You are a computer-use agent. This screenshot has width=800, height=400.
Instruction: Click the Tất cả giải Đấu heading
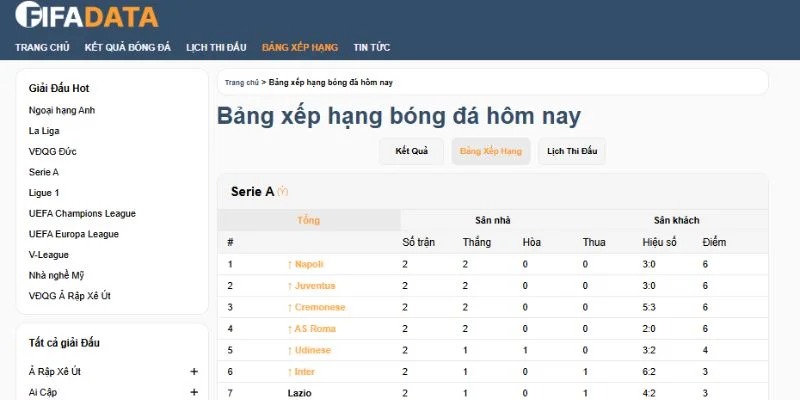[64, 343]
